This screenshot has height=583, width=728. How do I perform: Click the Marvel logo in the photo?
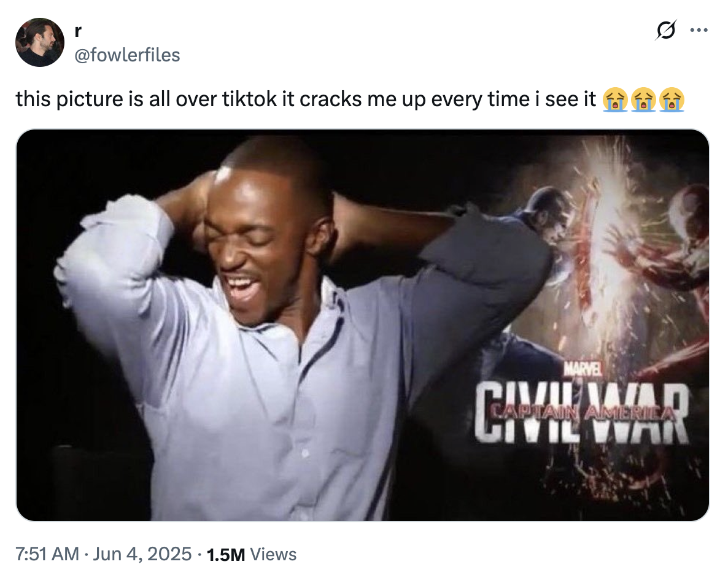pyautogui.click(x=582, y=368)
